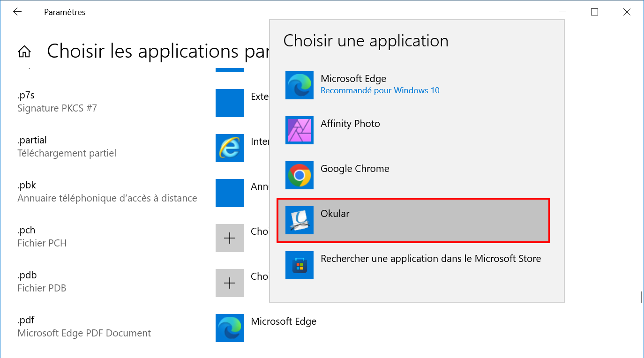
Task: Click the plus icon for .pch
Action: pos(230,238)
